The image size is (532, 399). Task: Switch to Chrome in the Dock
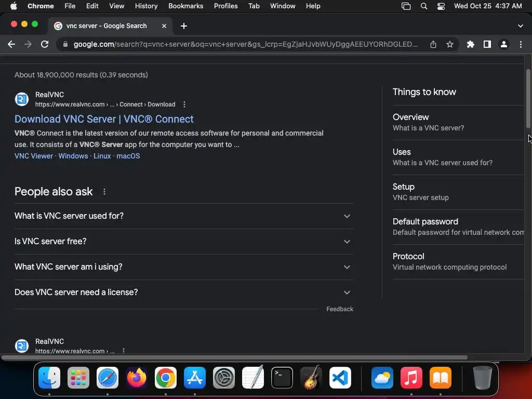pyautogui.click(x=166, y=377)
